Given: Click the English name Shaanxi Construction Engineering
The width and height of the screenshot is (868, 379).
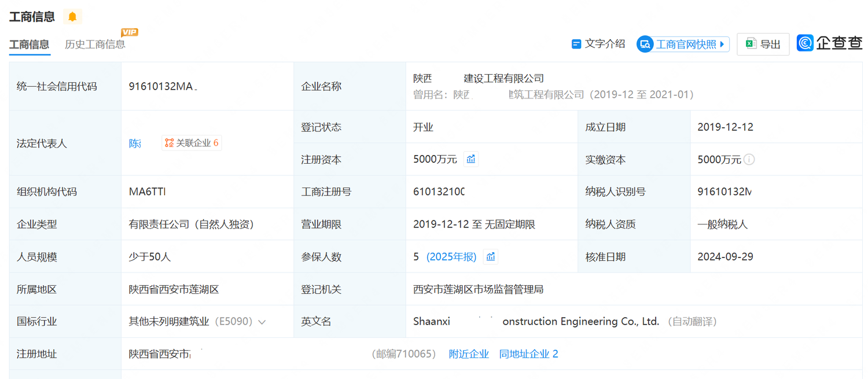Looking at the screenshot, I should click(x=536, y=322).
